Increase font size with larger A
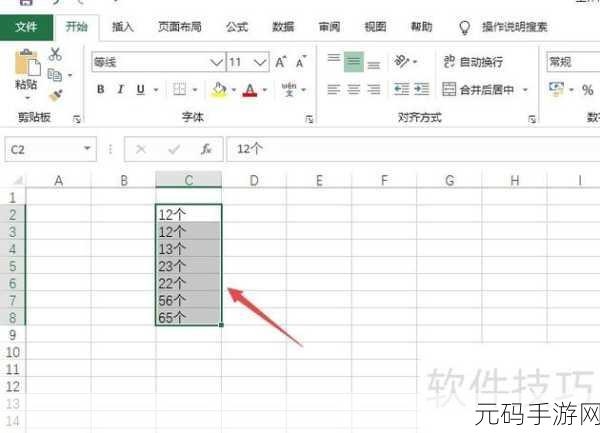The width and height of the screenshot is (600, 433). pyautogui.click(x=281, y=62)
